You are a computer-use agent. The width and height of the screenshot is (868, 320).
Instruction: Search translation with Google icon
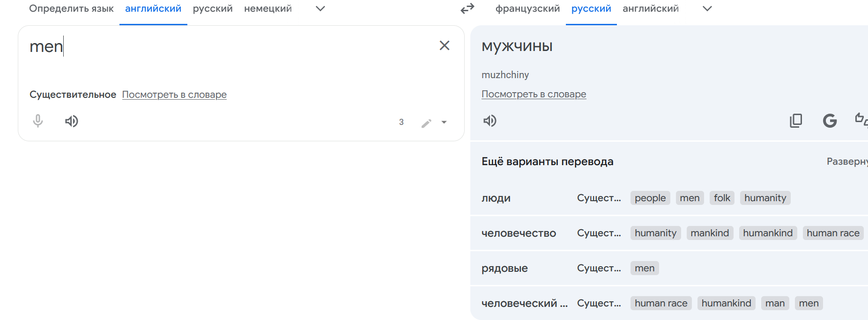[830, 121]
